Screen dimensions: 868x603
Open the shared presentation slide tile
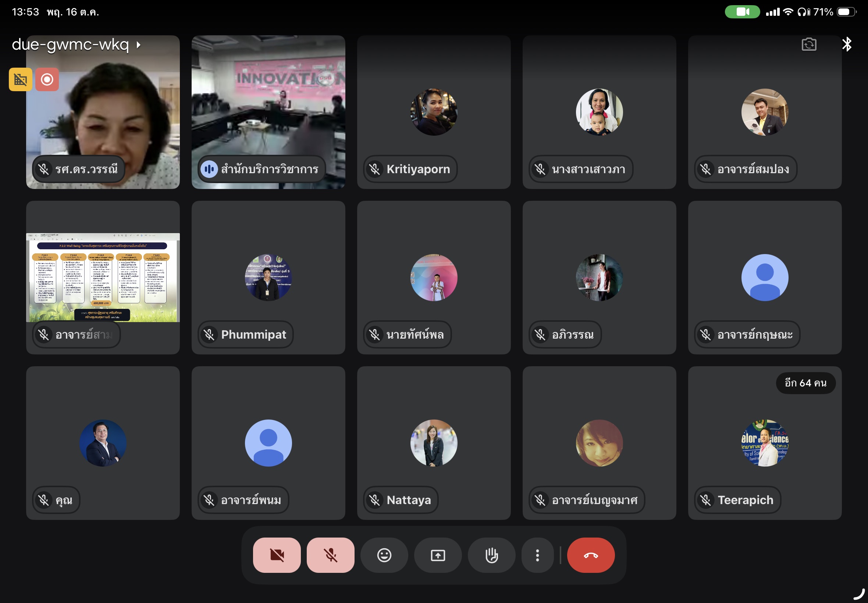click(x=103, y=278)
